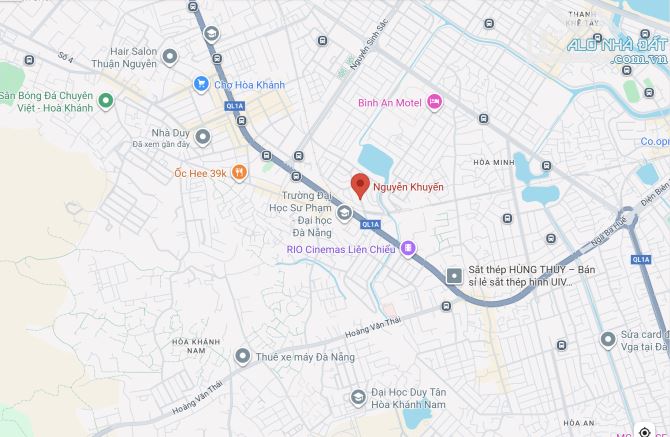Select the Bình An Motel bed icon
The image size is (670, 437).
435,102
